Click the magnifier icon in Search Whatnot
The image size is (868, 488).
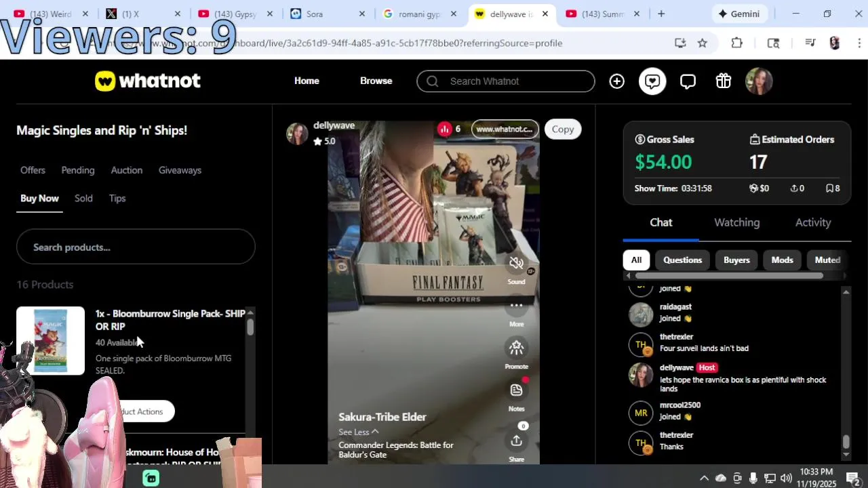click(432, 81)
